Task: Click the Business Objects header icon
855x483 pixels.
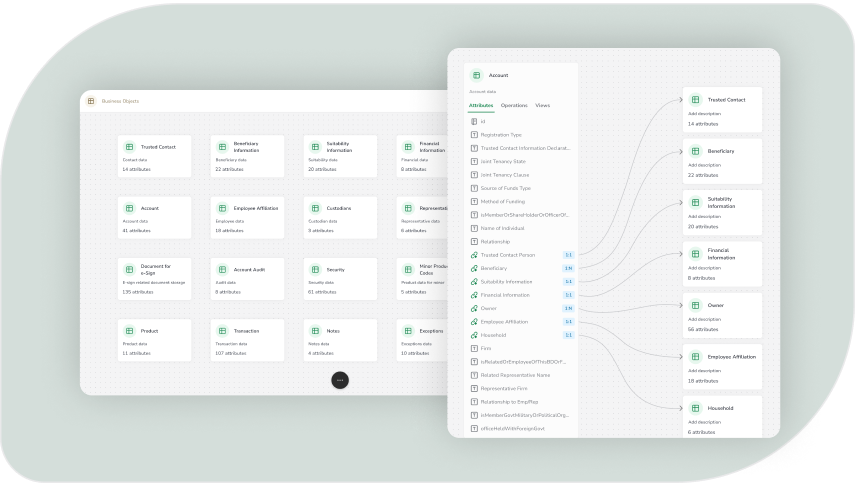Action: coord(91,101)
